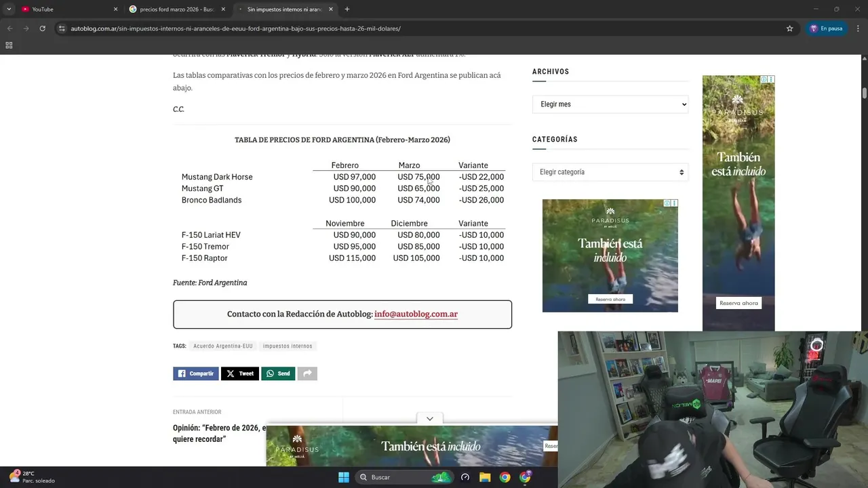Image resolution: width=868 pixels, height=488 pixels.
Task: Open the Paradisus square ad image
Action: tap(610, 256)
